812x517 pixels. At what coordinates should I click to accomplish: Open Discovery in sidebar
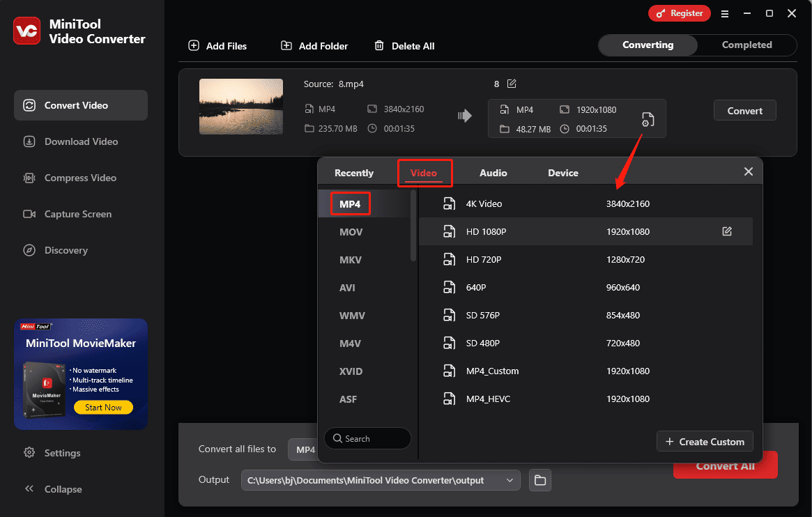[81, 250]
